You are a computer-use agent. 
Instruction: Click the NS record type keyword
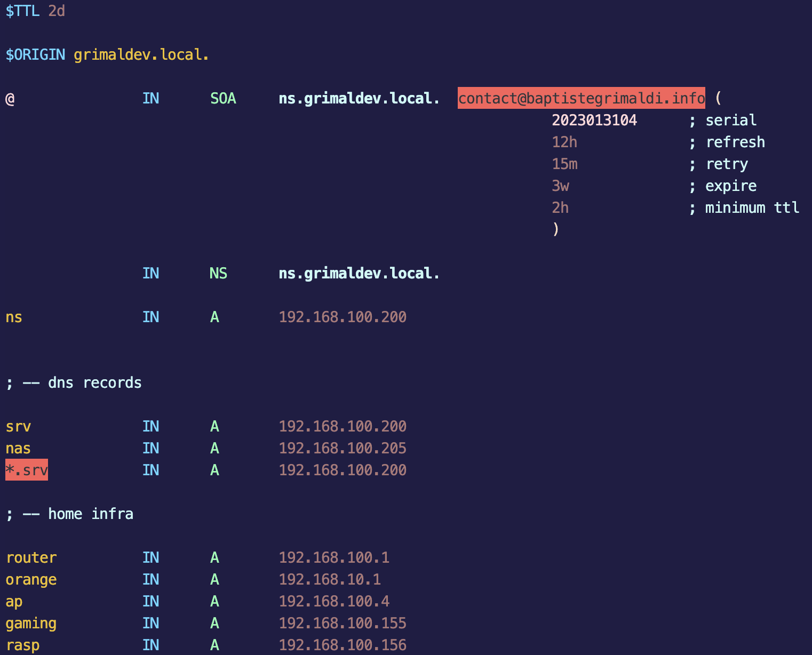[x=218, y=273]
